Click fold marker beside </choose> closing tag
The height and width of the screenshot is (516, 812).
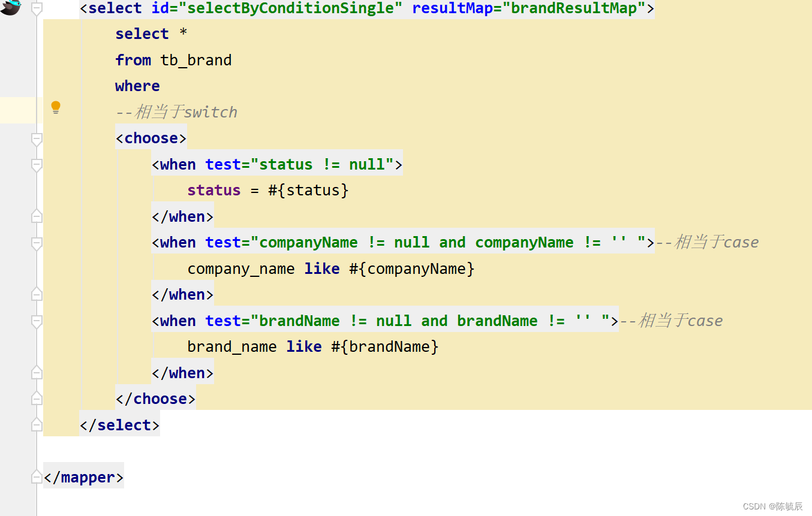[37, 399]
